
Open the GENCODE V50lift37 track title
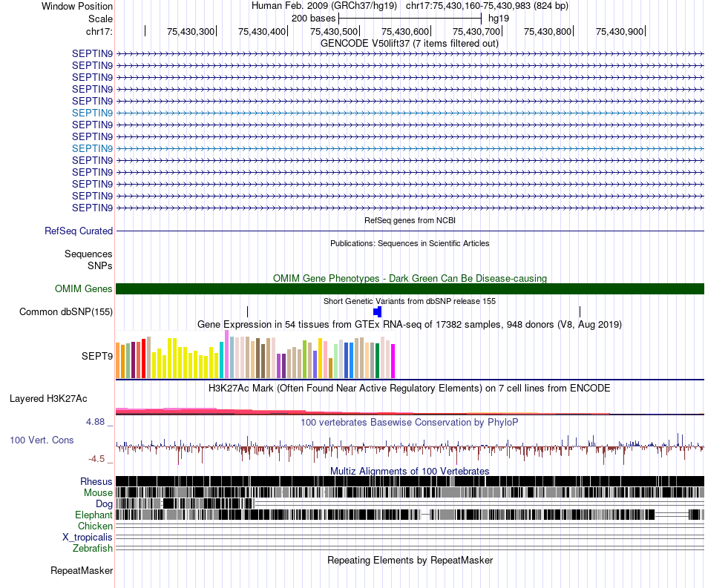coord(409,44)
